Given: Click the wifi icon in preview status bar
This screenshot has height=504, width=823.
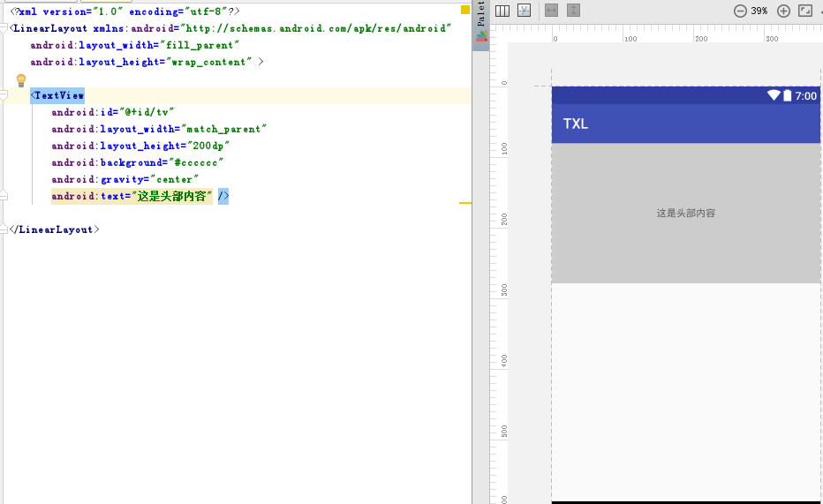Looking at the screenshot, I should click(774, 95).
